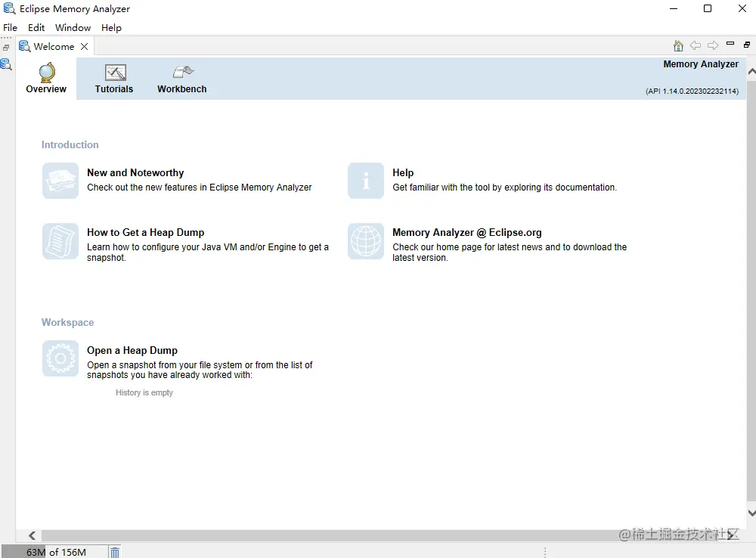Screen dimensions: 756x558
Task: Open the Edit menu
Action: [36, 27]
